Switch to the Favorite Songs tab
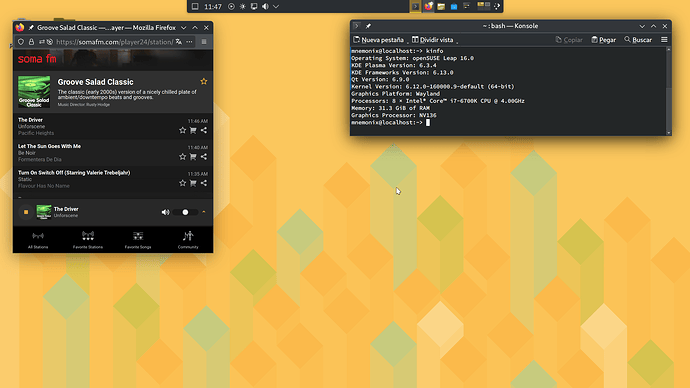This screenshot has height=388, width=690. tap(138, 240)
